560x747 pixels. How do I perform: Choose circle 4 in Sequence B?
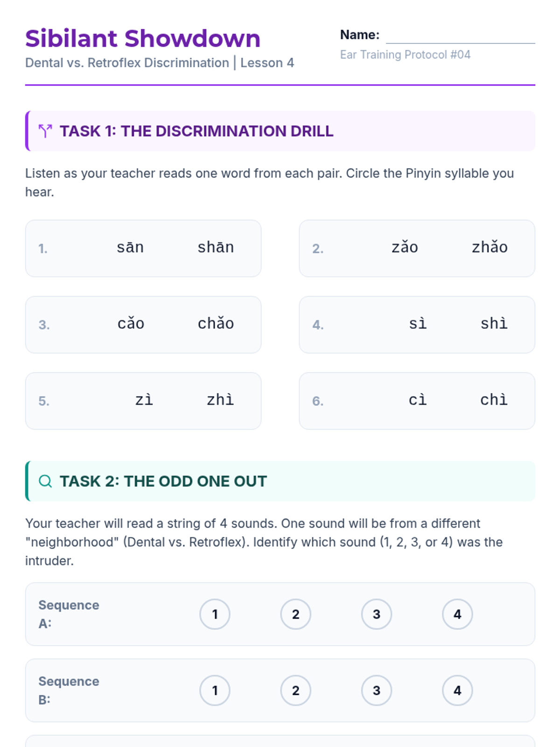pyautogui.click(x=457, y=690)
